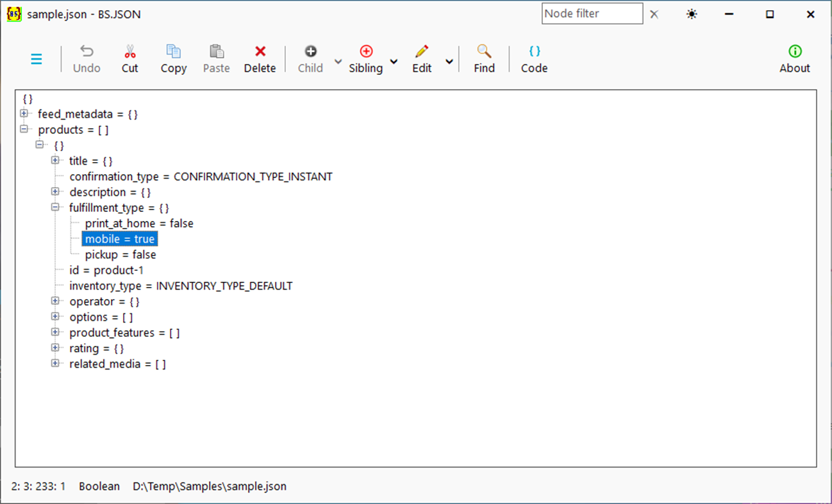The width and height of the screenshot is (832, 504).
Task: Select the confirmation_type row
Action: click(201, 177)
